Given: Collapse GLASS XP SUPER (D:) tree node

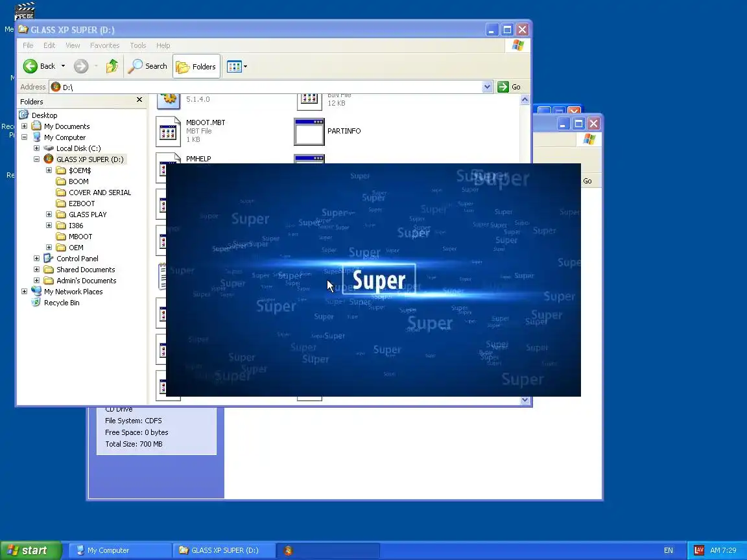Looking at the screenshot, I should pyautogui.click(x=37, y=159).
